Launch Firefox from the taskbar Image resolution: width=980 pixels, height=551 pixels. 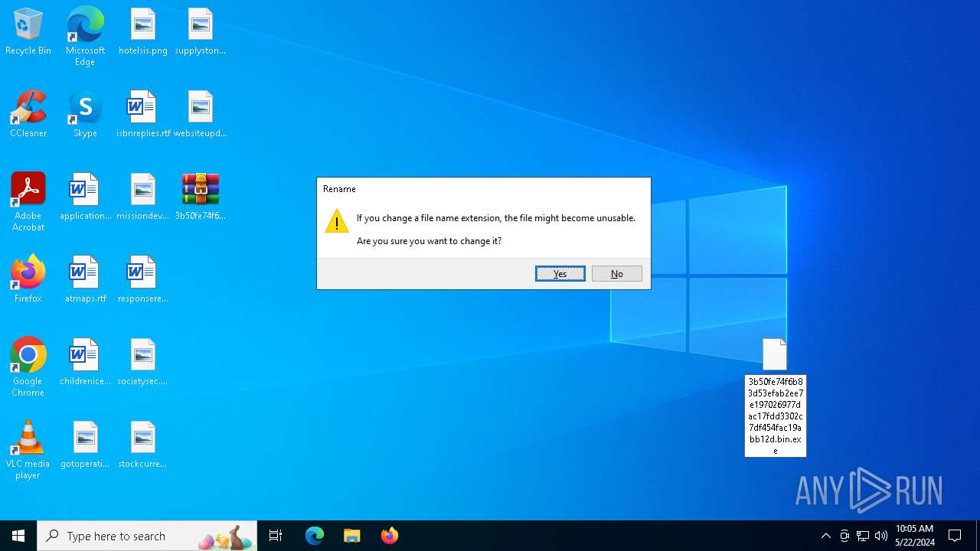pos(390,536)
